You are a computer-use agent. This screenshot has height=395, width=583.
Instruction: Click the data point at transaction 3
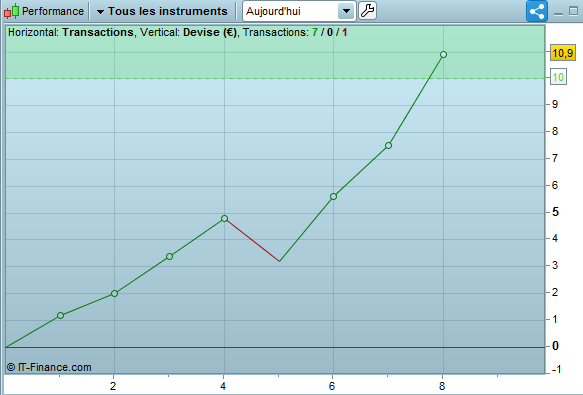coord(170,257)
